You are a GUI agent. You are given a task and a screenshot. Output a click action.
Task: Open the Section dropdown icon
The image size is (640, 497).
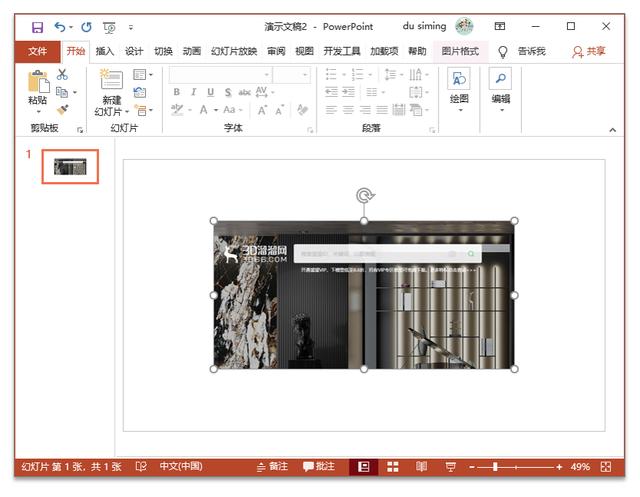click(x=142, y=110)
